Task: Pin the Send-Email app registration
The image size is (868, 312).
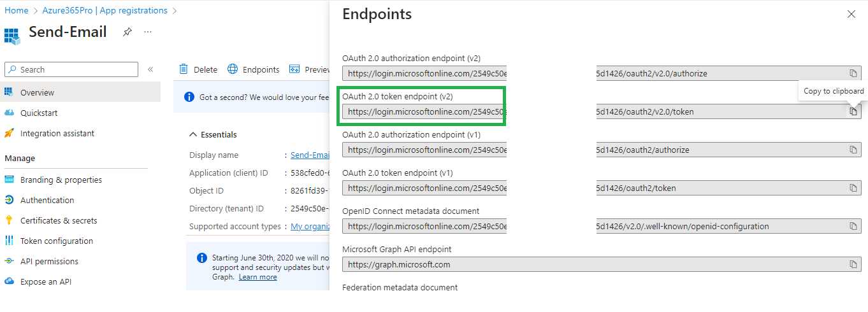Action: [x=127, y=32]
